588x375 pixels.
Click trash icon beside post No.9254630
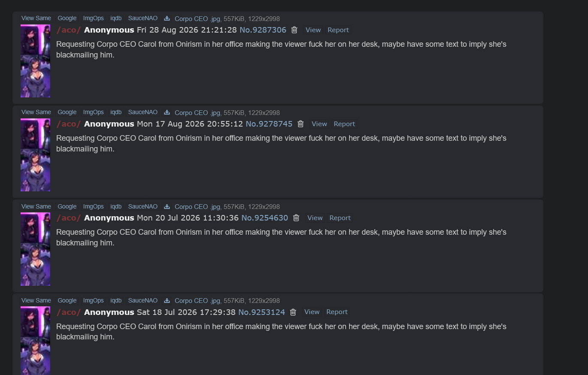click(x=296, y=218)
